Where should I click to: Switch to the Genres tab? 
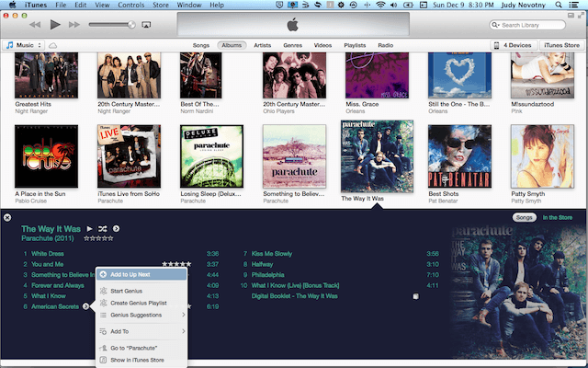coord(292,45)
